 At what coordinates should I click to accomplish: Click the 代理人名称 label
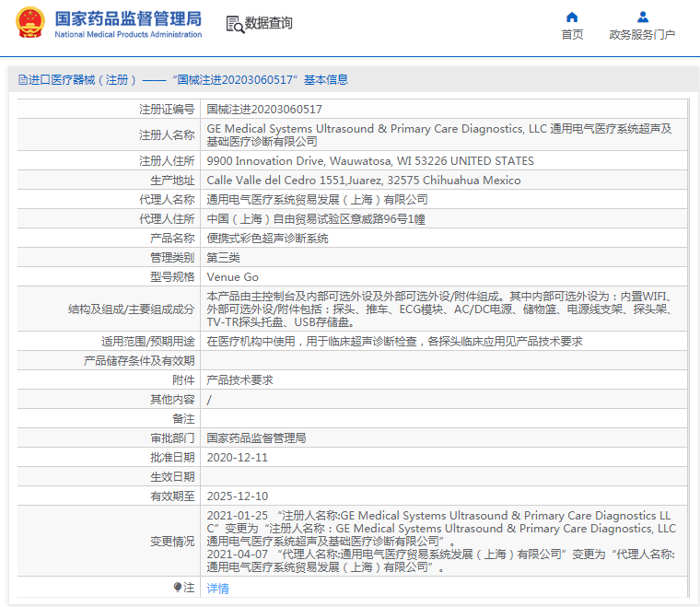tap(167, 200)
